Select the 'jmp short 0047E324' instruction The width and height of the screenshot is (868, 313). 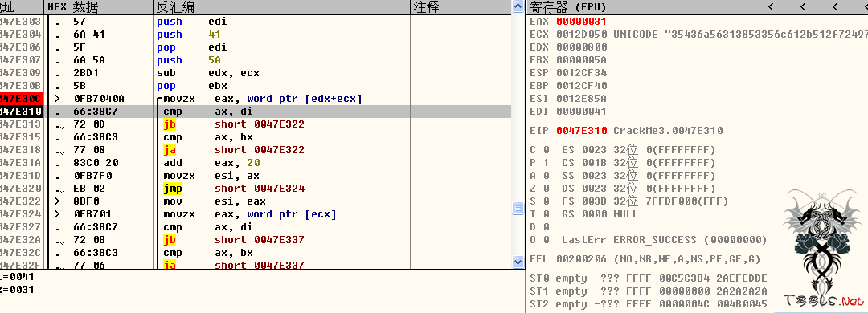[x=233, y=189]
